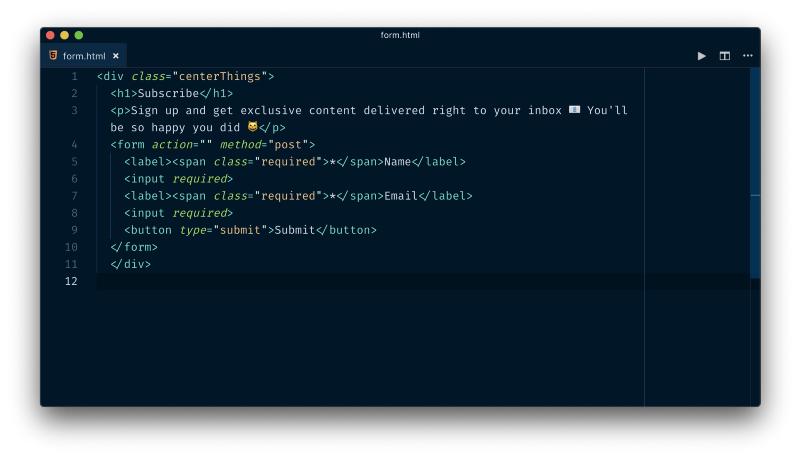800x459 pixels.
Task: Click the red close window button
Action: pos(50,35)
